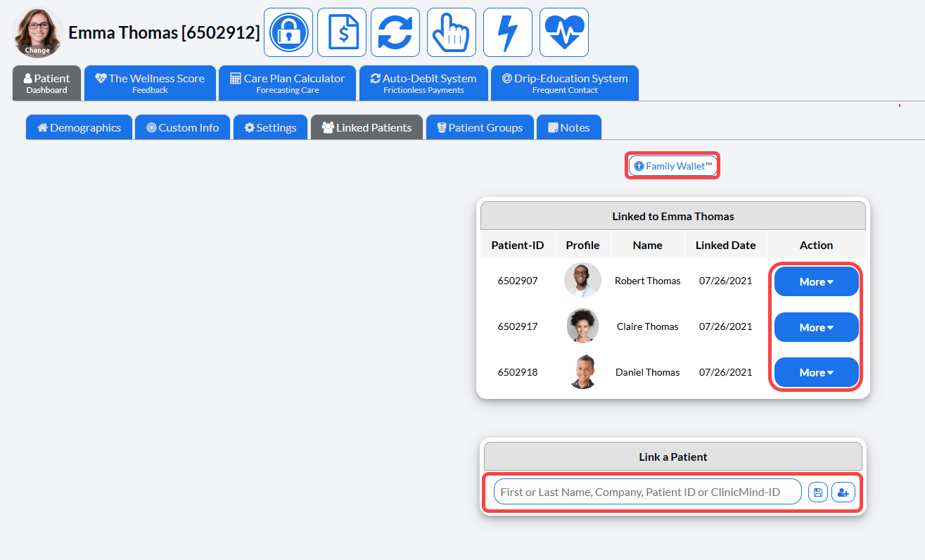
Task: Open the Patient Dashboard tab
Action: 47,83
